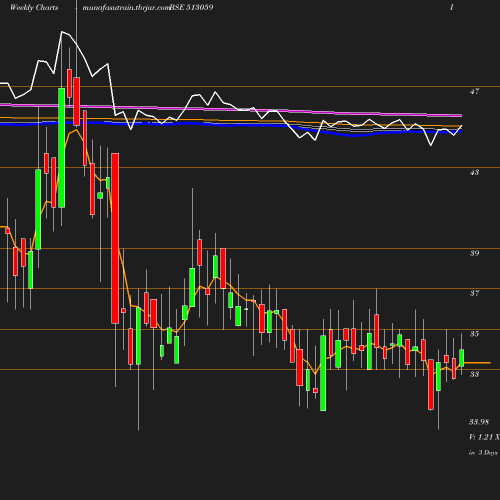Click the tallest red candlestick body
This screenshot has height=500, width=500.
pos(115,238)
